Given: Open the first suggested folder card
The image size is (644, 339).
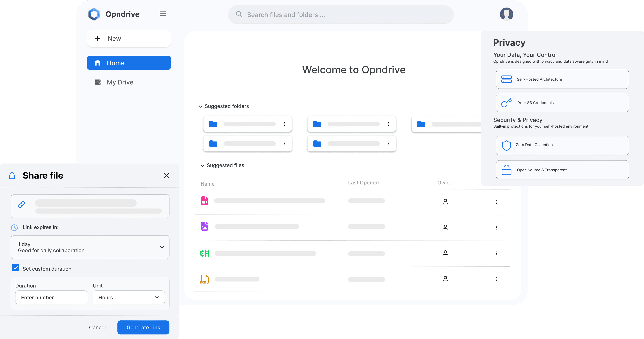Looking at the screenshot, I should (248, 124).
